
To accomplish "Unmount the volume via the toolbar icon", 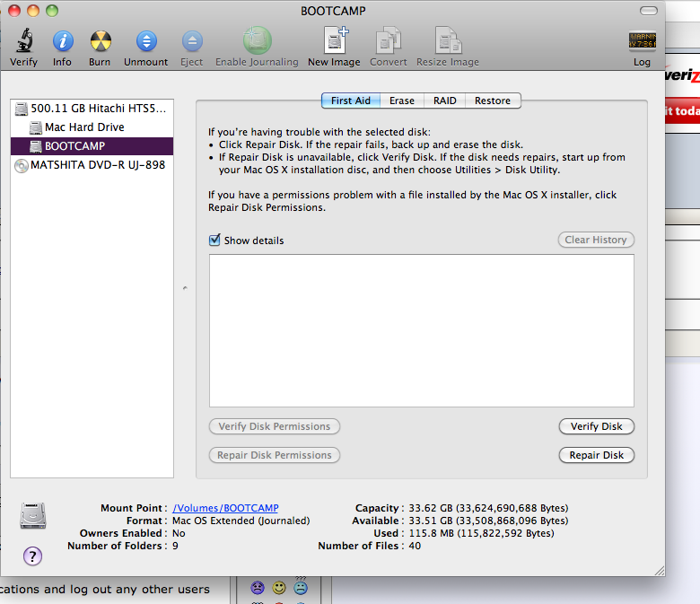I will [x=146, y=41].
